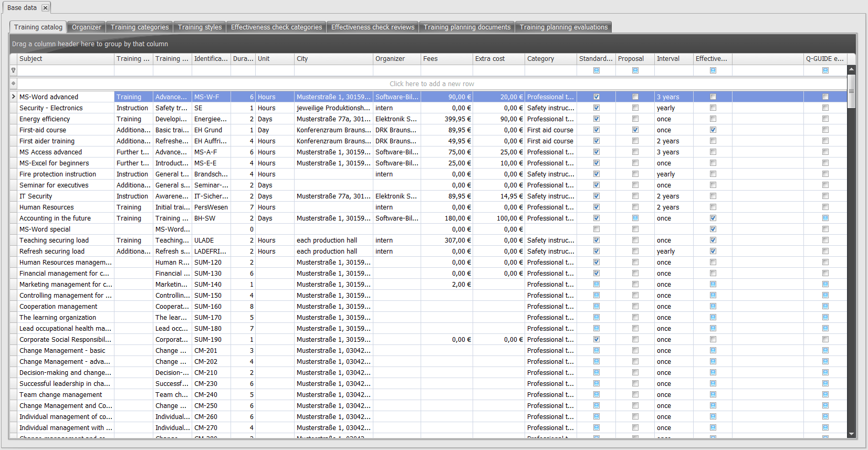This screenshot has width=868, height=450.
Task: Click the Q-GUIDE column filter checkbox icon
Action: tap(825, 70)
